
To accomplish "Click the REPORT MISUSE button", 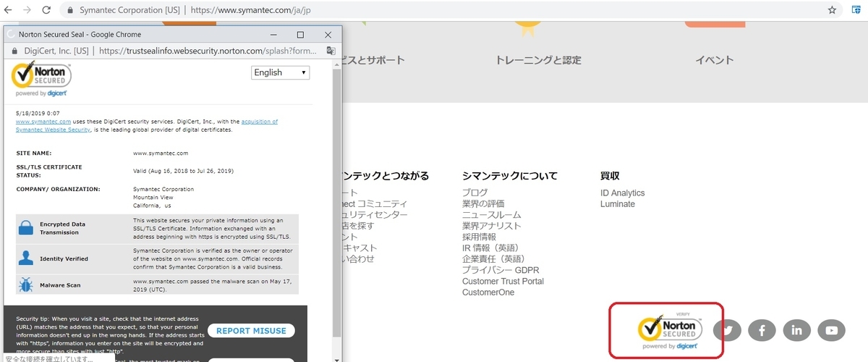I will [251, 331].
